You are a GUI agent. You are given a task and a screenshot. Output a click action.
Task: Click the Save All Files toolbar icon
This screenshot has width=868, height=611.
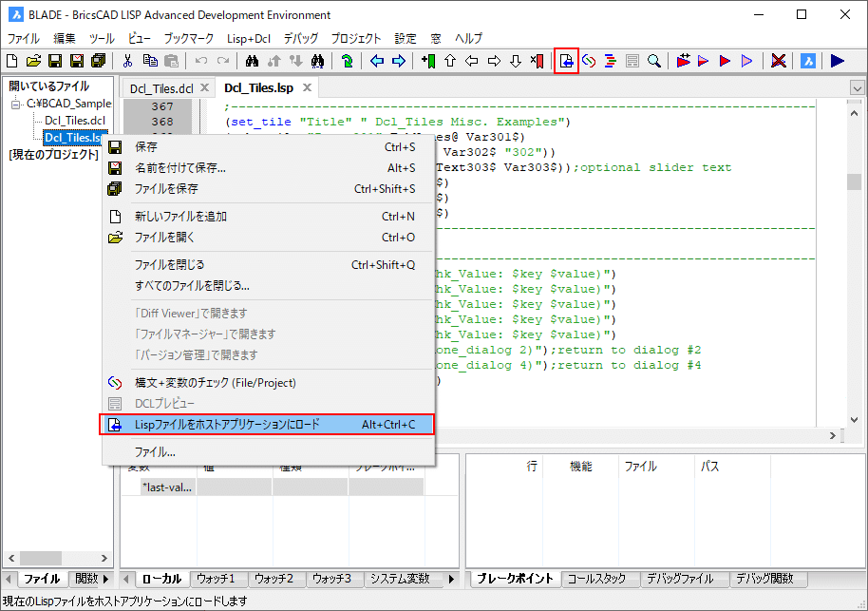98,61
